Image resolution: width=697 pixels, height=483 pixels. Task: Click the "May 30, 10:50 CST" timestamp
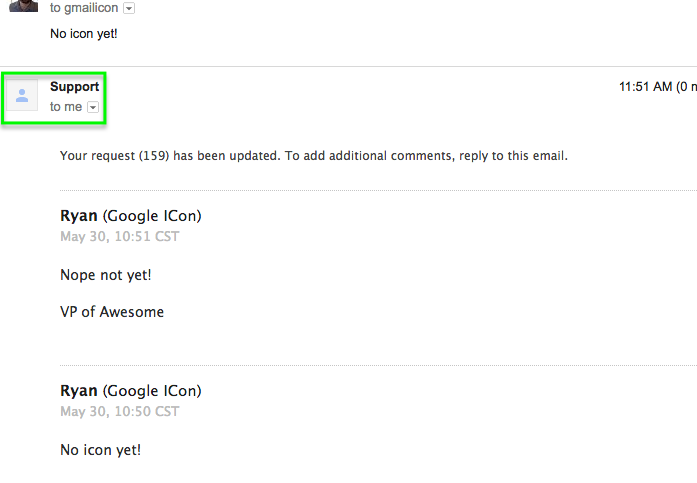[x=120, y=412]
